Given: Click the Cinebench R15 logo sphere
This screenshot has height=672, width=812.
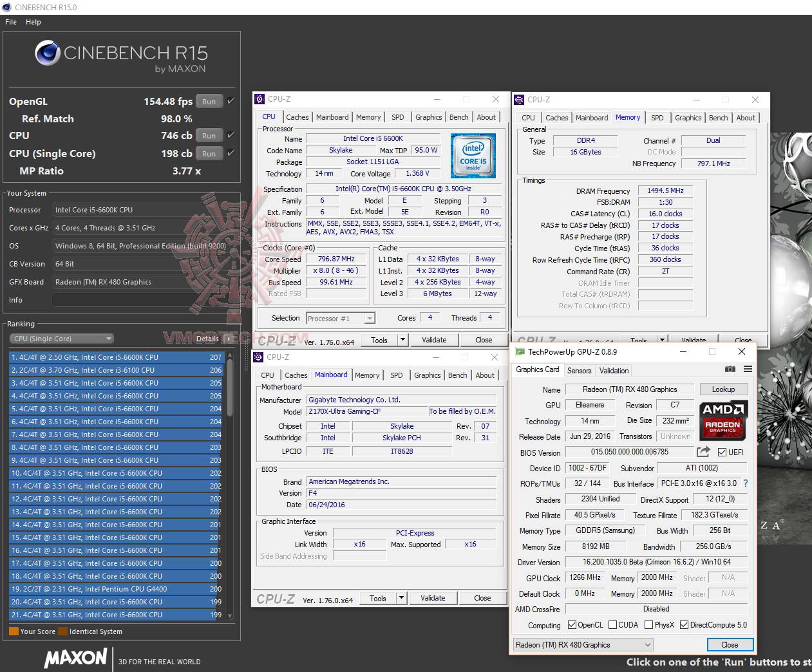Looking at the screenshot, I should point(48,53).
